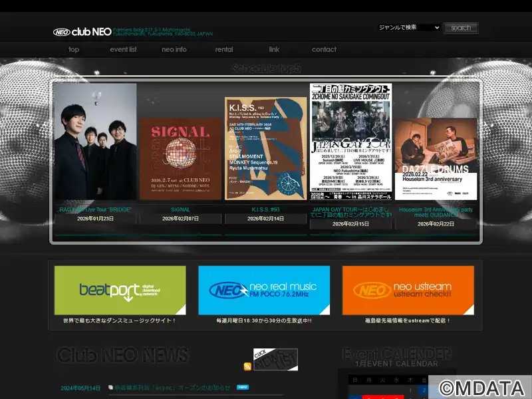532x399 pixels.
Task: Open the SIGNAL event flyer
Action: click(180, 159)
